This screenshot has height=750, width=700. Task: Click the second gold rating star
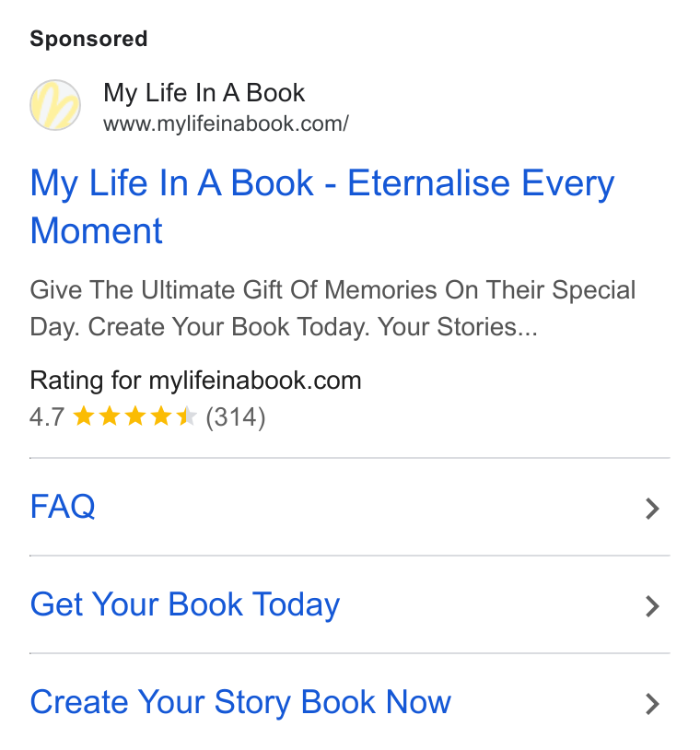click(x=110, y=416)
